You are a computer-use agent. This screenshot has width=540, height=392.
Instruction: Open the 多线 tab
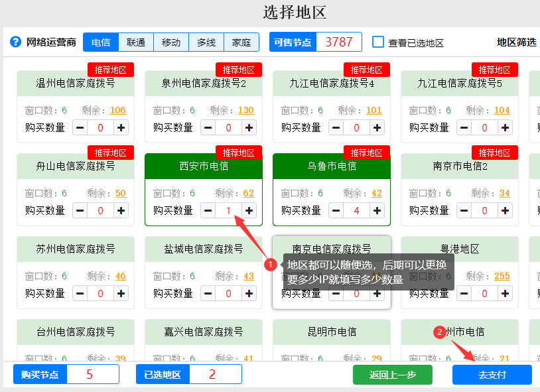206,41
